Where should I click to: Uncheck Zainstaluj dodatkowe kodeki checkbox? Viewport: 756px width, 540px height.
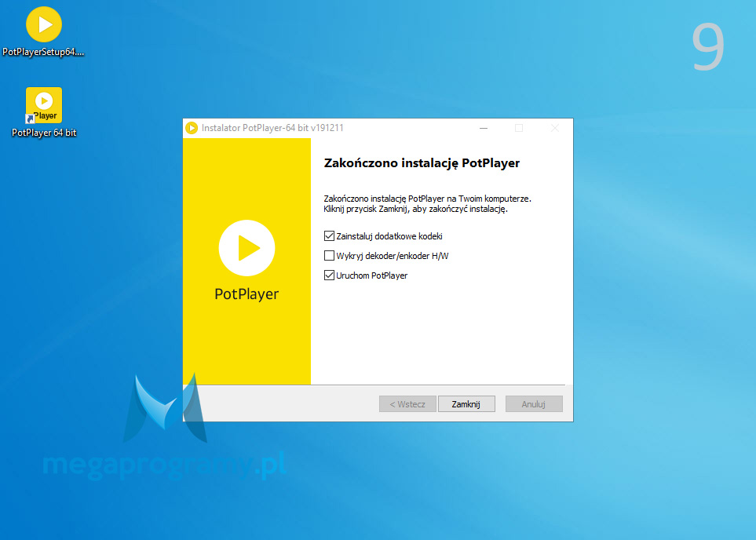click(x=329, y=235)
